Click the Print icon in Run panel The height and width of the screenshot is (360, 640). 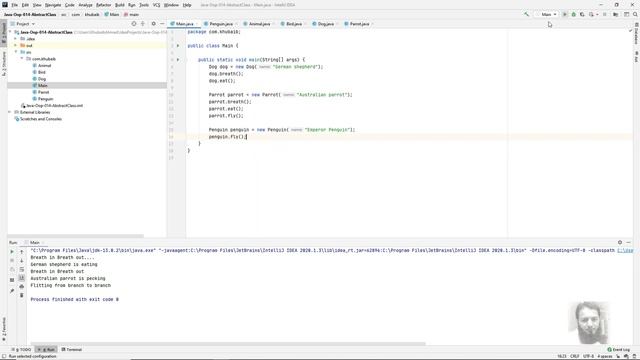(22, 287)
